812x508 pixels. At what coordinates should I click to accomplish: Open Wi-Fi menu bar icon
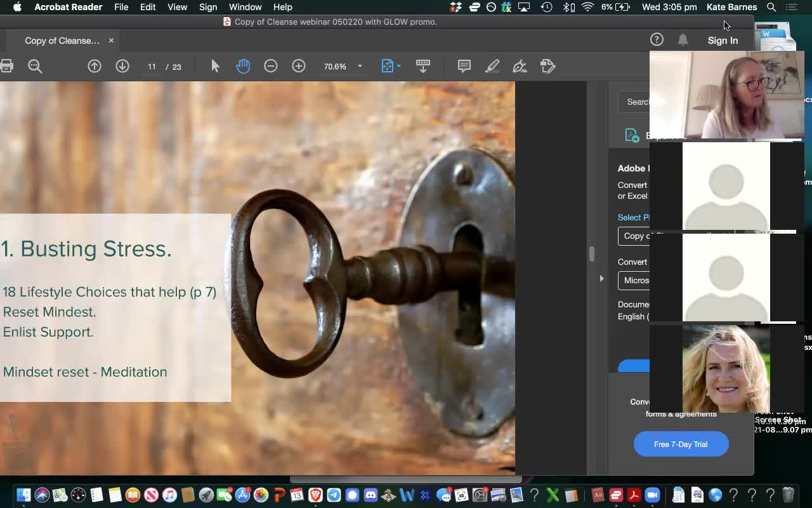[588, 7]
